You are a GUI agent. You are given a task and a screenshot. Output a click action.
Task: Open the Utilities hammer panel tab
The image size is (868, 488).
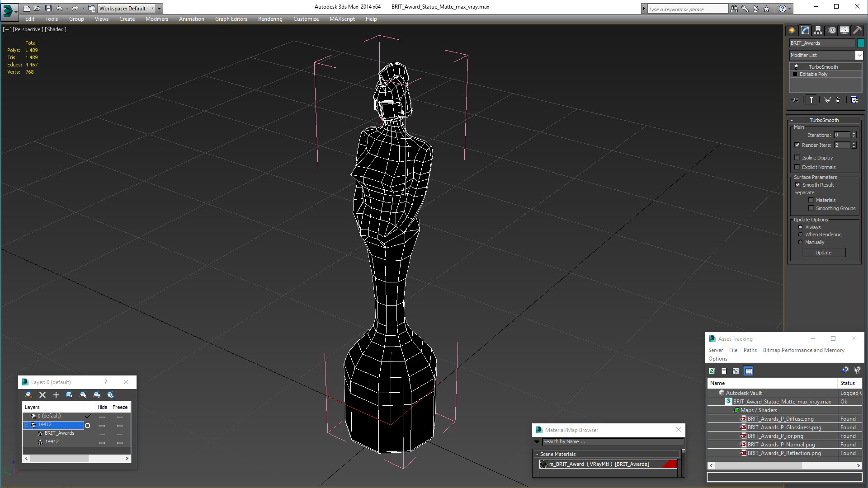(857, 30)
